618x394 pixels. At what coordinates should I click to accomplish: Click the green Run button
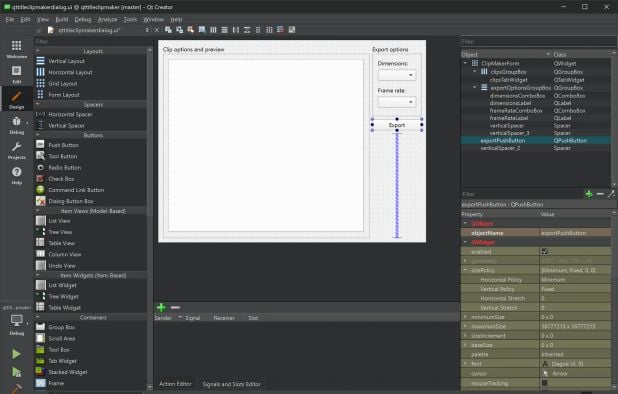[16, 354]
